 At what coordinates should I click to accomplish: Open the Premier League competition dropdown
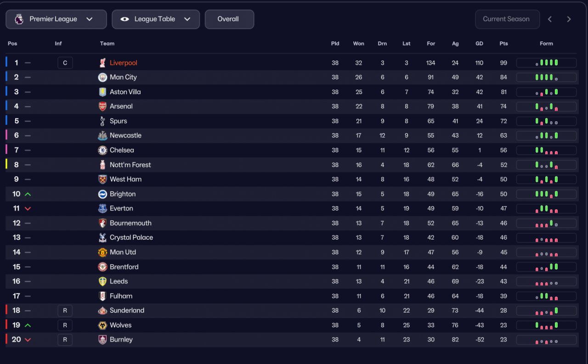tap(56, 19)
